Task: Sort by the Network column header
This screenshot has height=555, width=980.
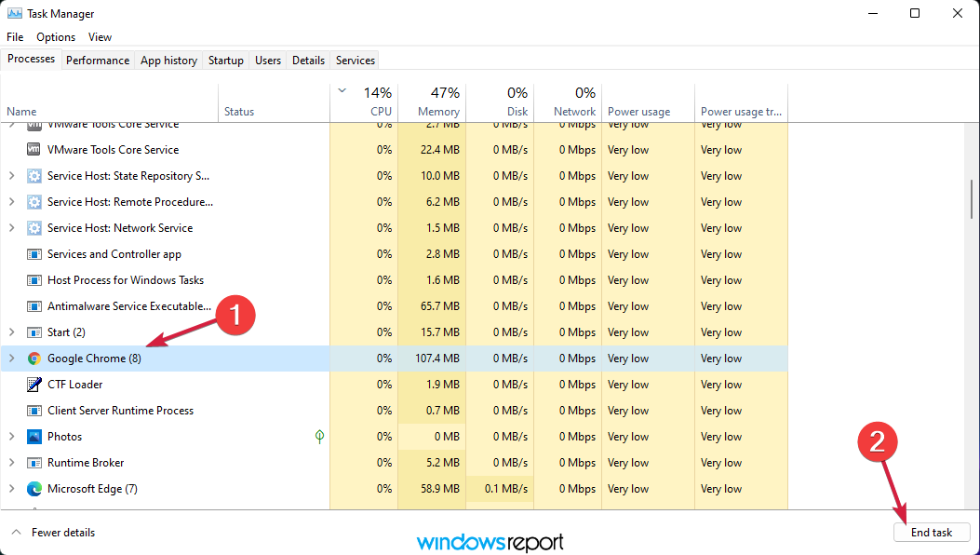Action: [568, 103]
